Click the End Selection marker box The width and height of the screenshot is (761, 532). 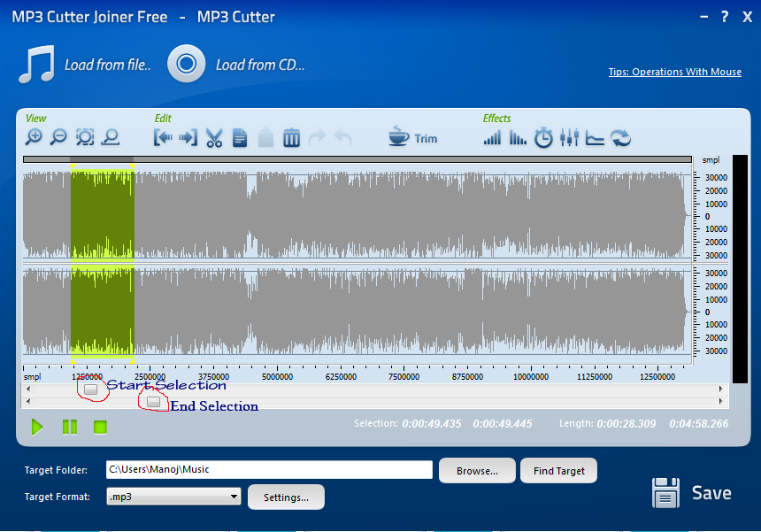pos(156,401)
